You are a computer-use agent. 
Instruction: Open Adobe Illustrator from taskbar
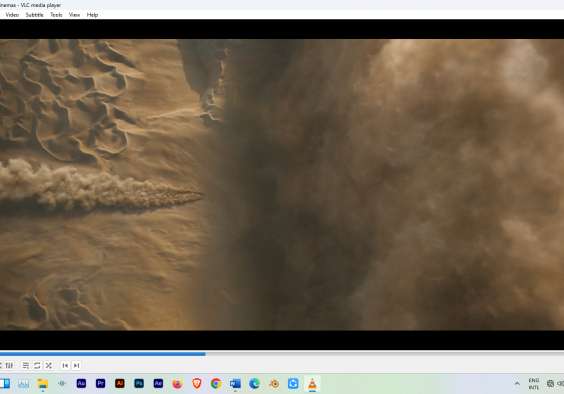120,384
